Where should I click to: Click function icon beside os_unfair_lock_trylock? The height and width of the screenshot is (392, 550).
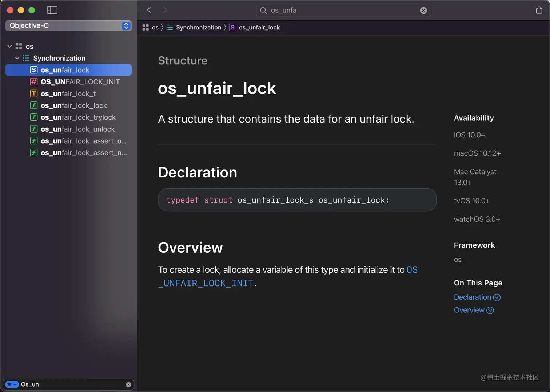pos(33,117)
